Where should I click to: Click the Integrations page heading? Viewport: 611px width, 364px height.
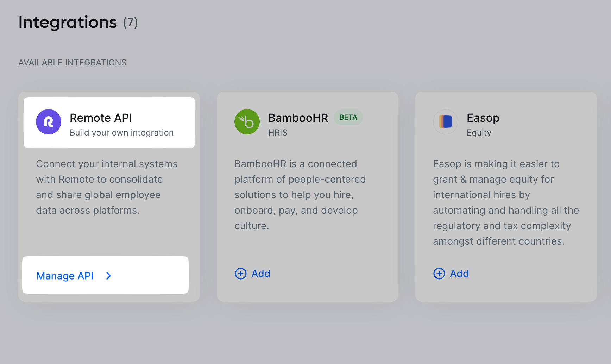click(x=68, y=22)
